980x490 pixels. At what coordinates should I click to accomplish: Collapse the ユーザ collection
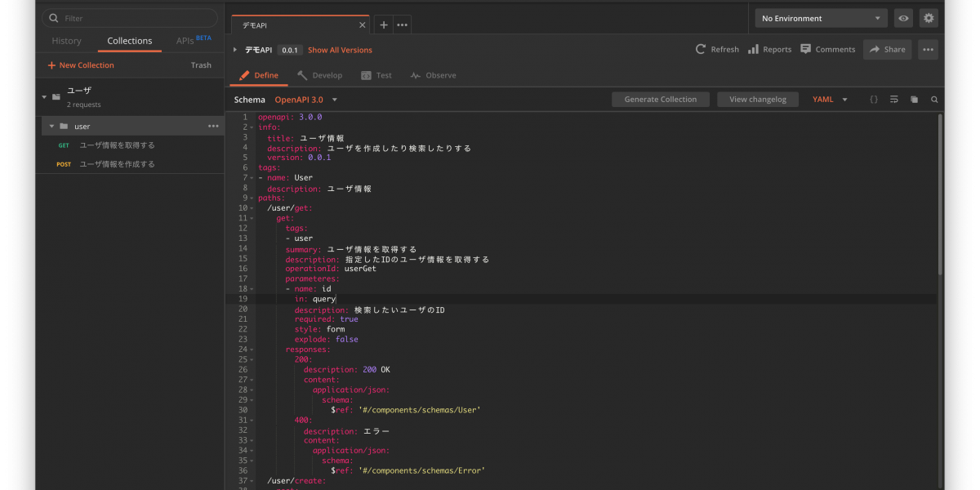pyautogui.click(x=44, y=96)
